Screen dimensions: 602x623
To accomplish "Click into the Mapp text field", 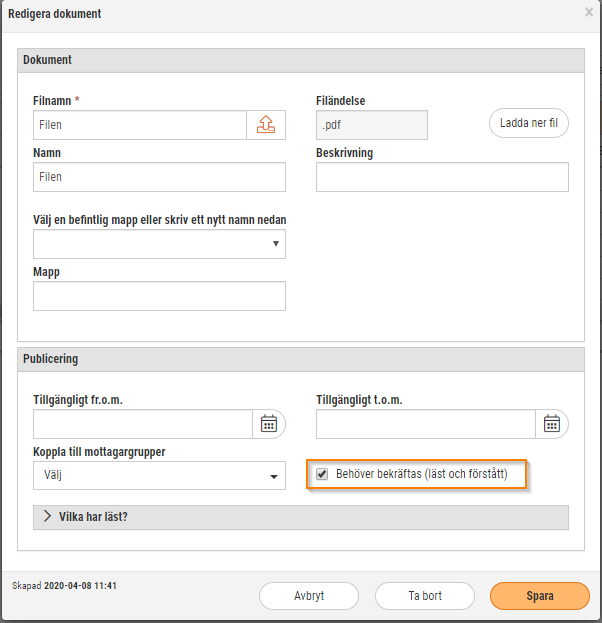I will [159, 296].
